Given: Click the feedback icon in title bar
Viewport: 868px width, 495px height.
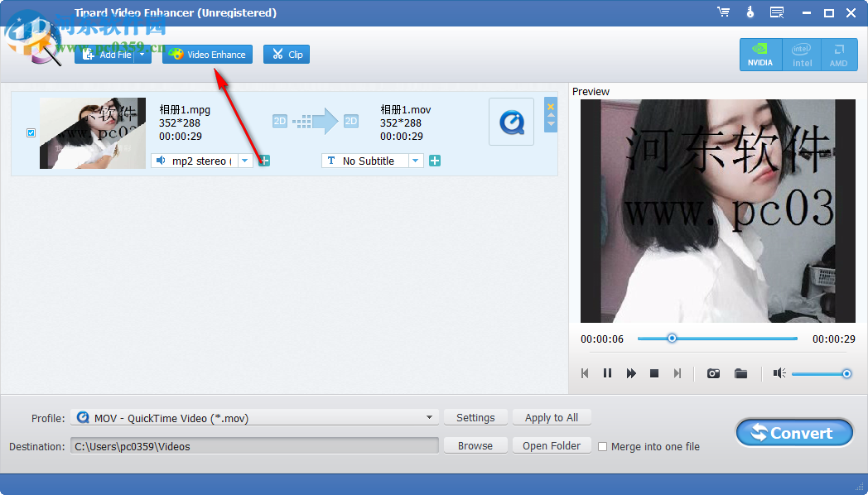Looking at the screenshot, I should tap(777, 12).
